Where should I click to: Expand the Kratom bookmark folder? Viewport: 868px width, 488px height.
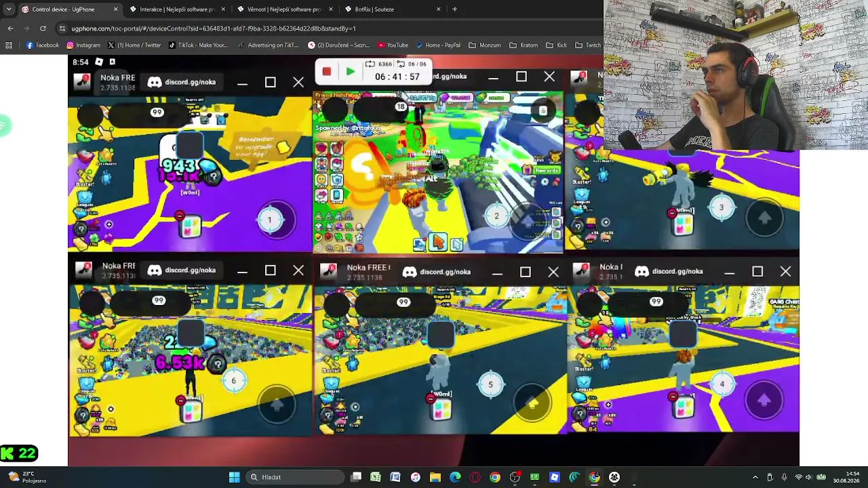(x=523, y=45)
